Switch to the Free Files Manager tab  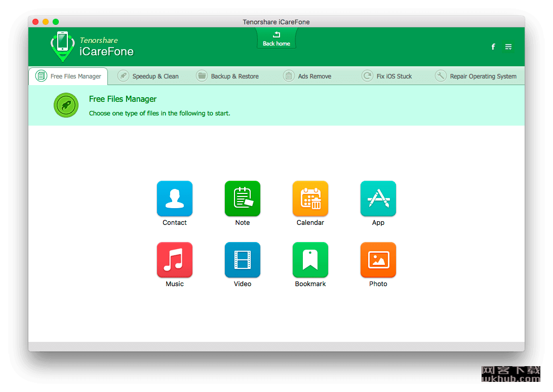68,76
